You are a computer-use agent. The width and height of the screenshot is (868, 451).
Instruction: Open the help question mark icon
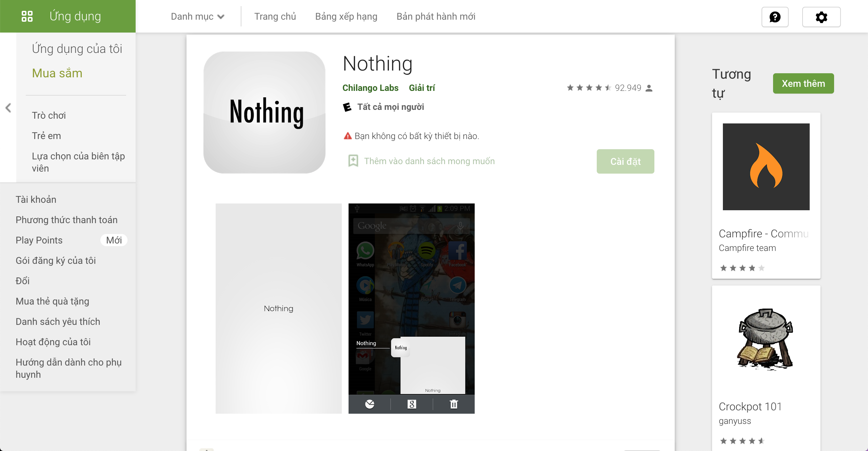[x=775, y=17]
